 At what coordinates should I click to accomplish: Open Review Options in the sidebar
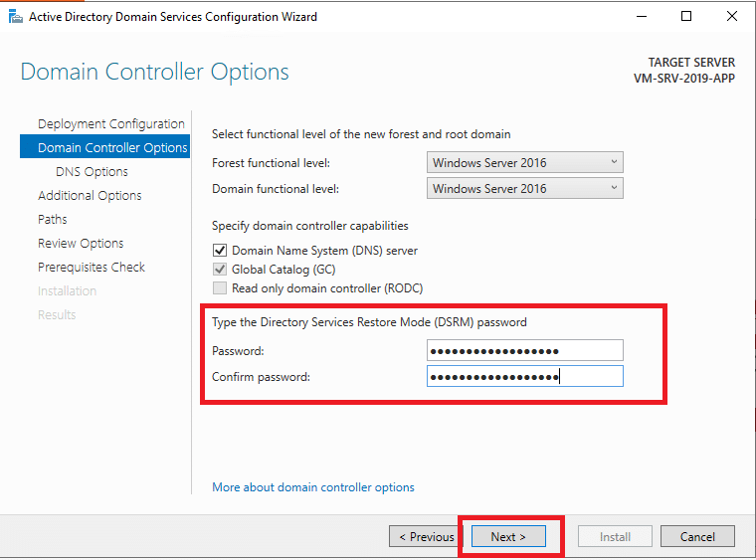coord(81,243)
